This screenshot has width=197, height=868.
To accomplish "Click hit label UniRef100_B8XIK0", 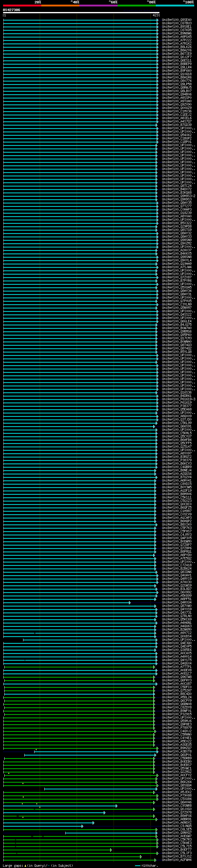I will (x=177, y=524).
